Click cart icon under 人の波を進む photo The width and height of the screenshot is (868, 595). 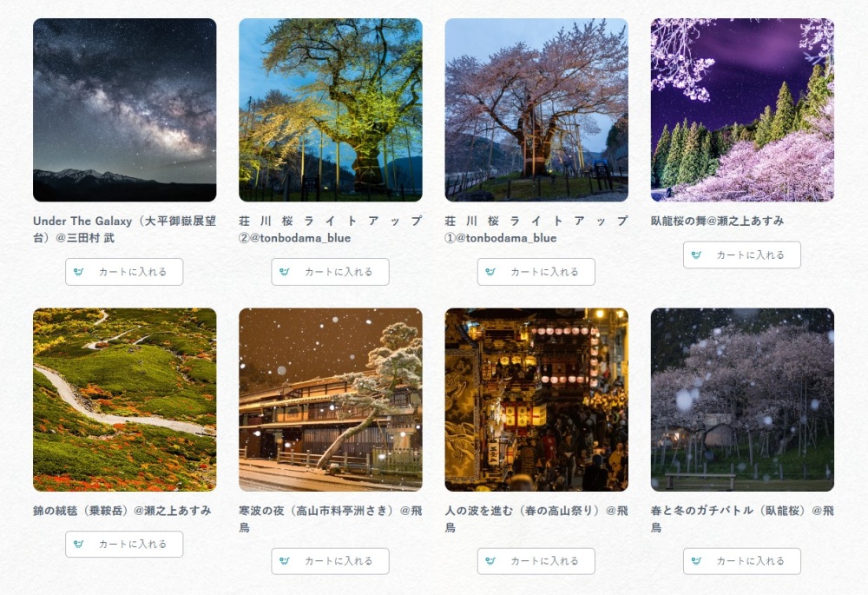click(490, 561)
